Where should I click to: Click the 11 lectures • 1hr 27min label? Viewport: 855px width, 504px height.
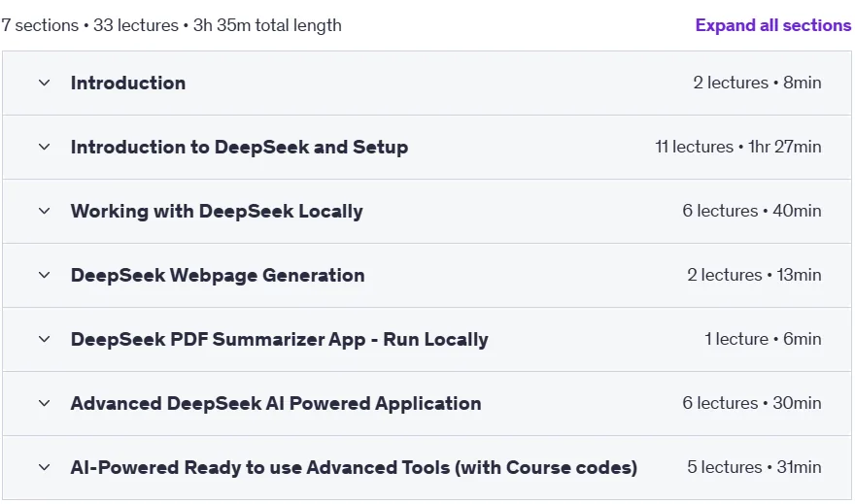[x=737, y=147]
